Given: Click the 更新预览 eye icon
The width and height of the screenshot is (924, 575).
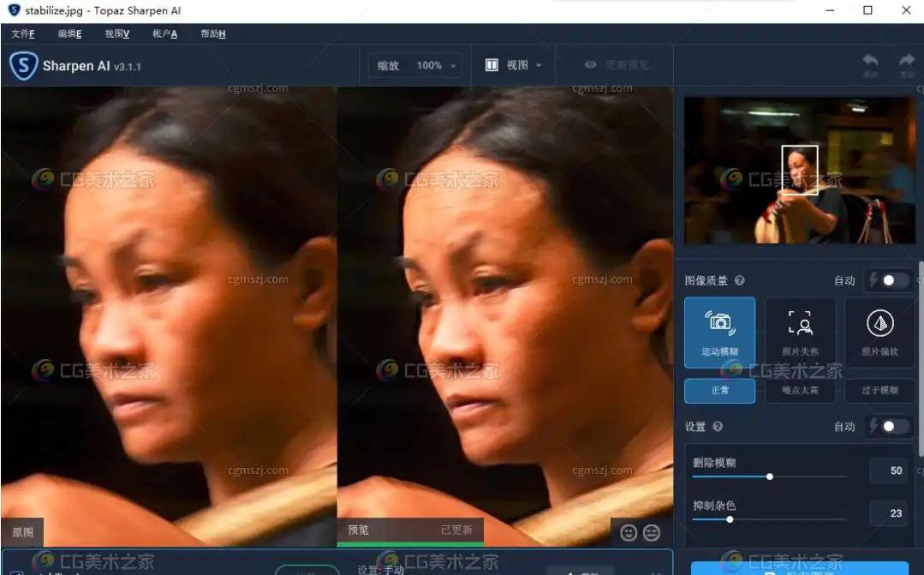Looking at the screenshot, I should click(590, 65).
